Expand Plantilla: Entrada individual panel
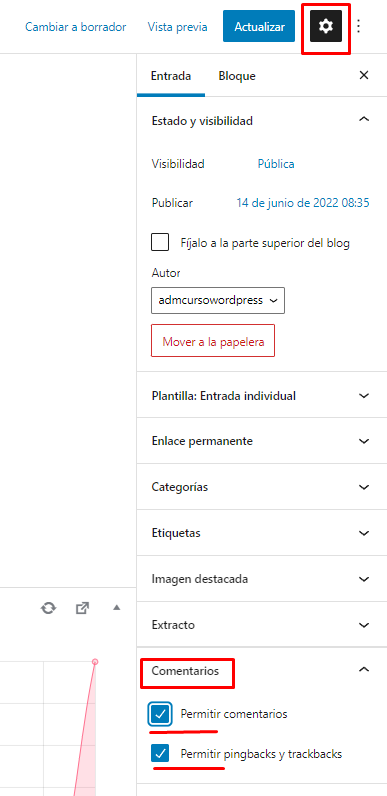 coord(262,395)
